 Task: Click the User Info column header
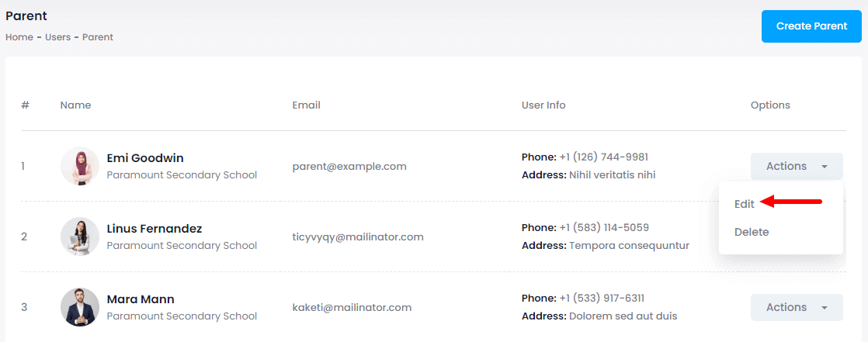coord(543,105)
